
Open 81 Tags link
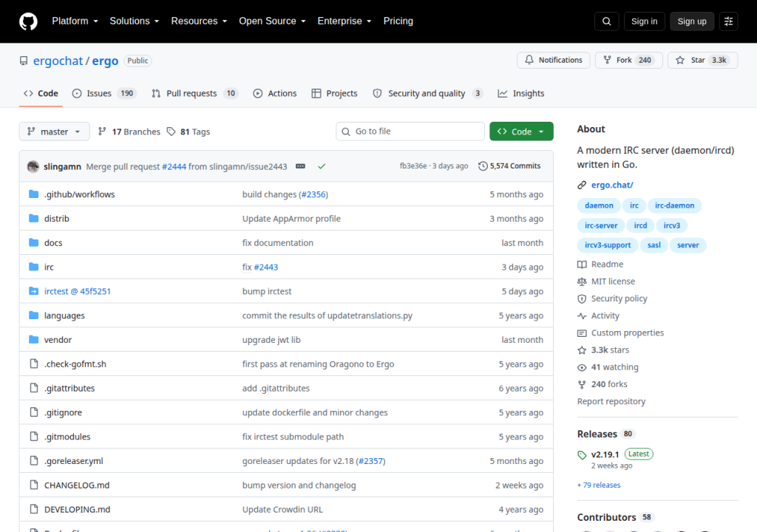tap(189, 132)
